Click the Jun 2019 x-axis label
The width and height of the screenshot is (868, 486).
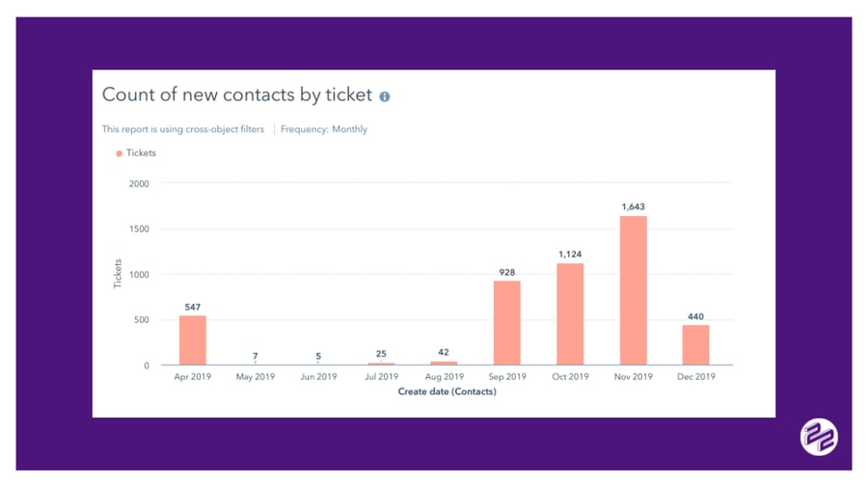click(x=318, y=377)
